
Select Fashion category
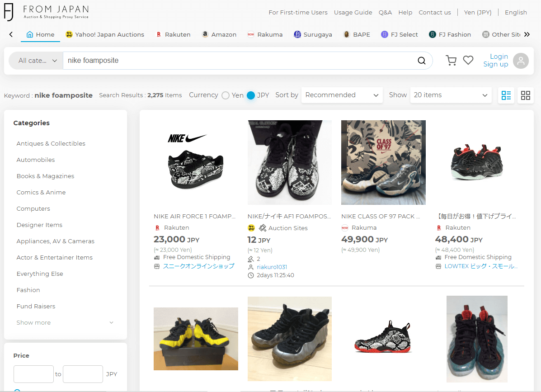click(x=28, y=290)
